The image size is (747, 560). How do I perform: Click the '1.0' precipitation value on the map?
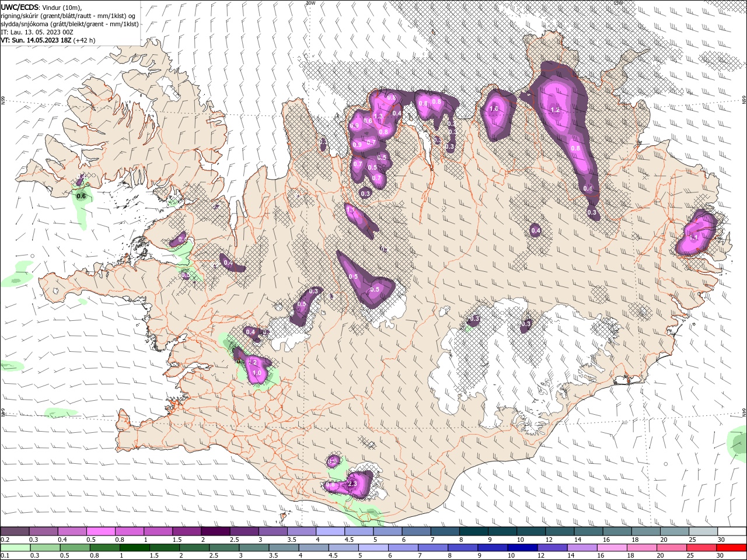(256, 373)
